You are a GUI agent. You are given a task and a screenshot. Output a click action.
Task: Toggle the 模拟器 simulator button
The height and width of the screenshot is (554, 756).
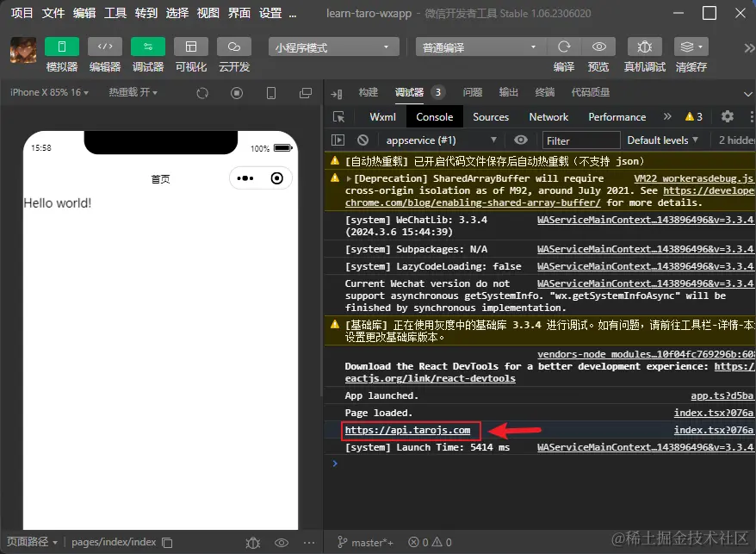62,47
